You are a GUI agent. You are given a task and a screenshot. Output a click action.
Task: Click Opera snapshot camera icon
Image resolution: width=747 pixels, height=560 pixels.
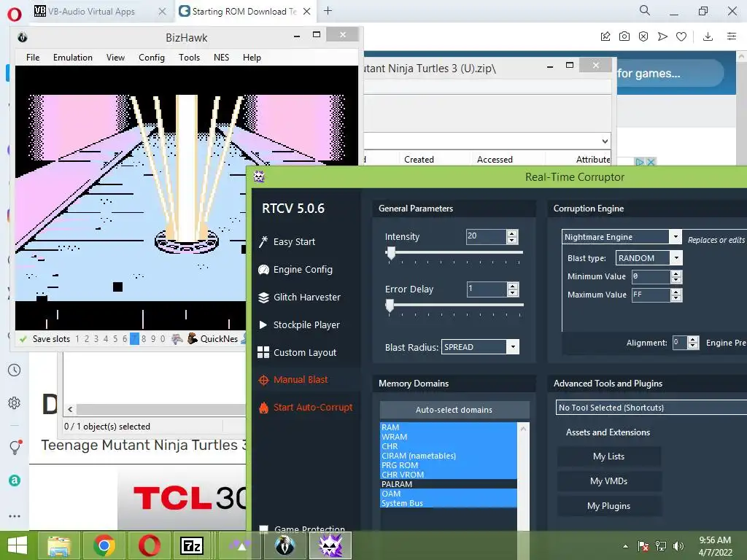(624, 36)
